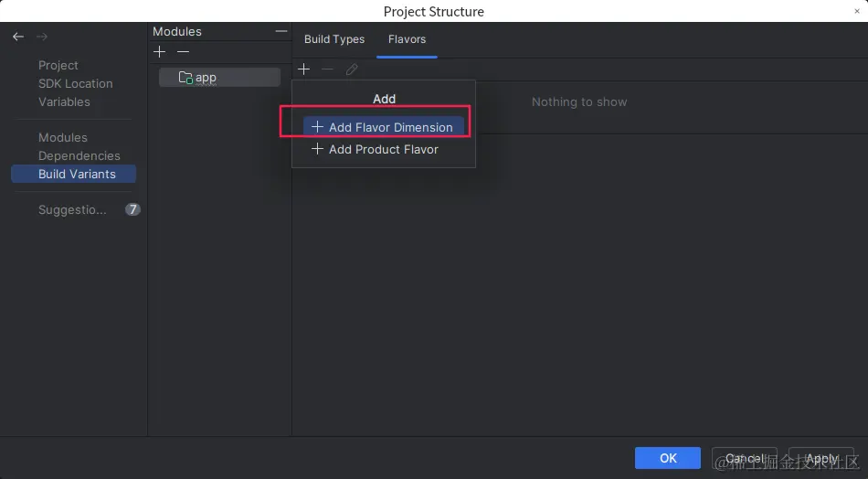Choose Add Product Flavor from popup
The height and width of the screenshot is (479, 868).
coord(384,149)
